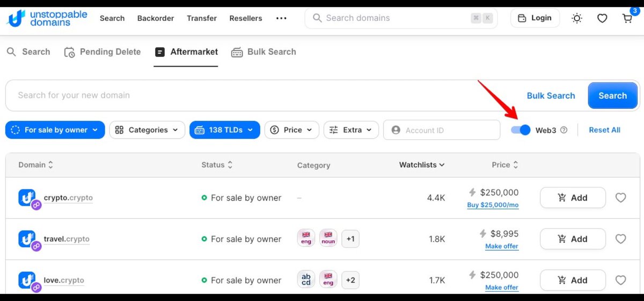The image size is (644, 301).
Task: Click the Web3 help question mark icon
Action: [563, 130]
